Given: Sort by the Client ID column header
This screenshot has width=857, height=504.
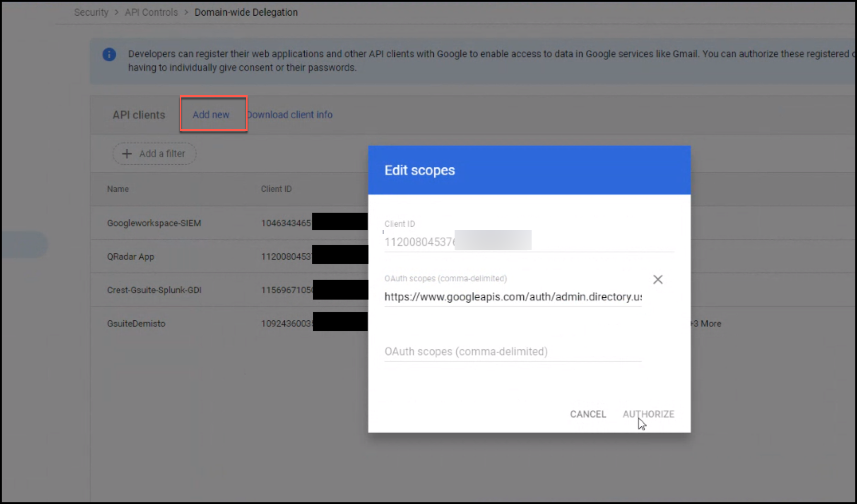Looking at the screenshot, I should click(x=277, y=189).
